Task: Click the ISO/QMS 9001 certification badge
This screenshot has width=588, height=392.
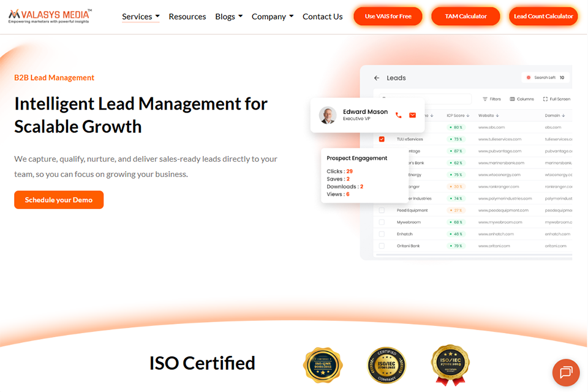Action: tap(323, 365)
